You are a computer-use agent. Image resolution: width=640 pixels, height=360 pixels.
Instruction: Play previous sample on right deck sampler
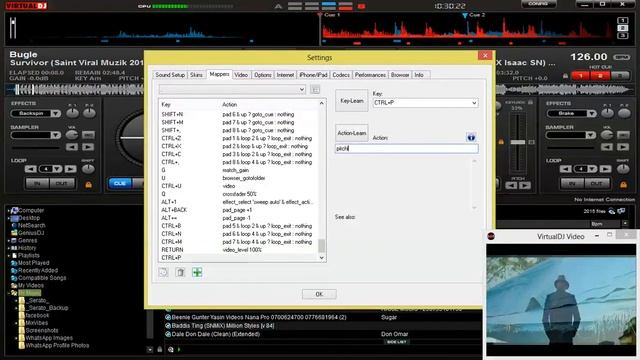click(x=607, y=147)
